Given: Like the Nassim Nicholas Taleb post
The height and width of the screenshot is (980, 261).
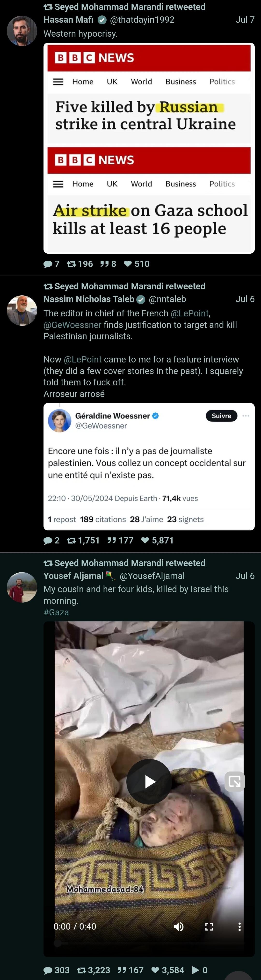Looking at the screenshot, I should point(145,540).
